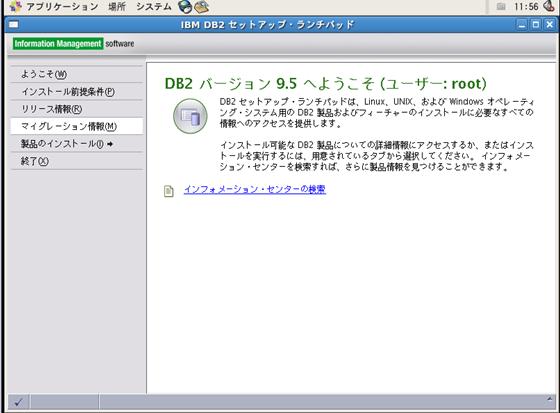Select インストール前提条件(P) in sidebar

click(x=76, y=92)
